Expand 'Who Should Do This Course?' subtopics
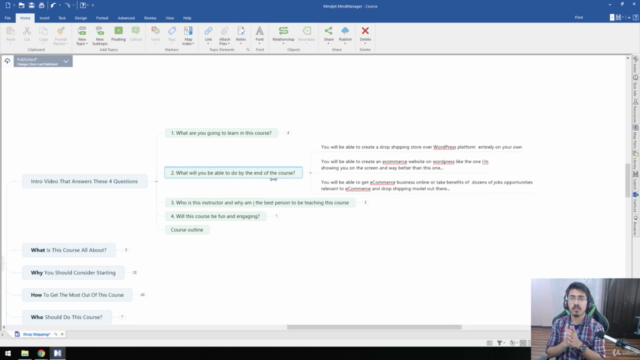Screen dimensions: 640x360 click(x=122, y=317)
